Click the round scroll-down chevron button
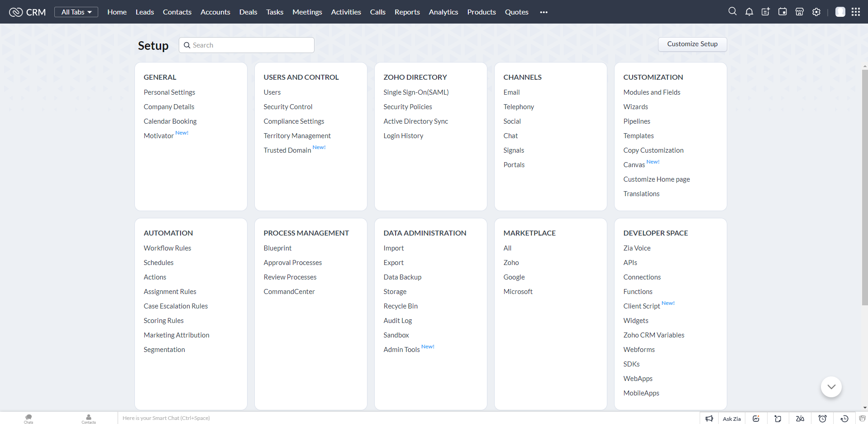 [x=831, y=387]
